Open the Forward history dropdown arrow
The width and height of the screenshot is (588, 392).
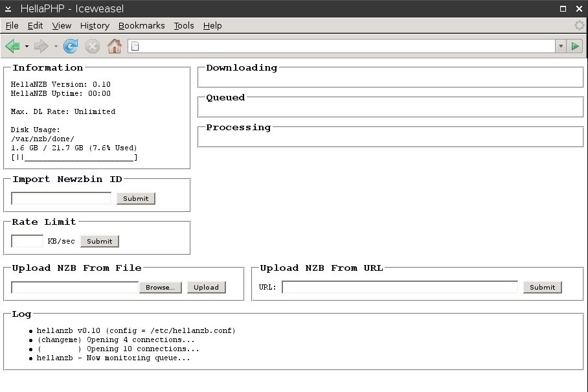(x=56, y=47)
